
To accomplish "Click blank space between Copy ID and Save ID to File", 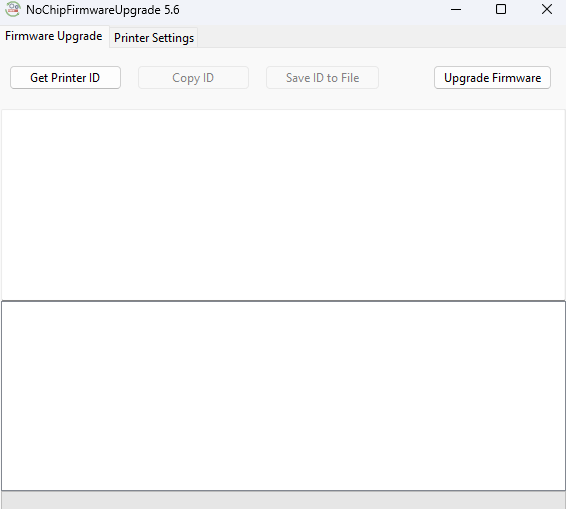I will pyautogui.click(x=257, y=78).
